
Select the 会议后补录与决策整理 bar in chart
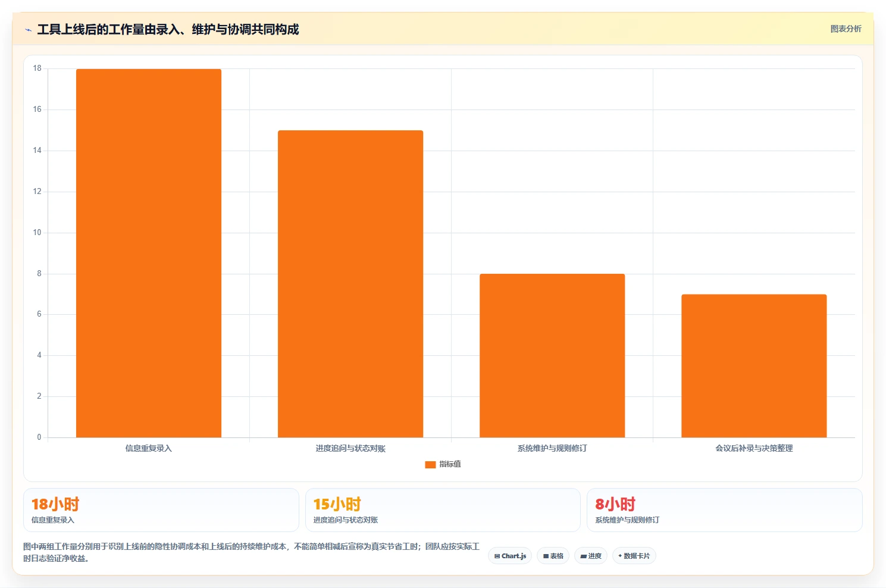click(754, 366)
